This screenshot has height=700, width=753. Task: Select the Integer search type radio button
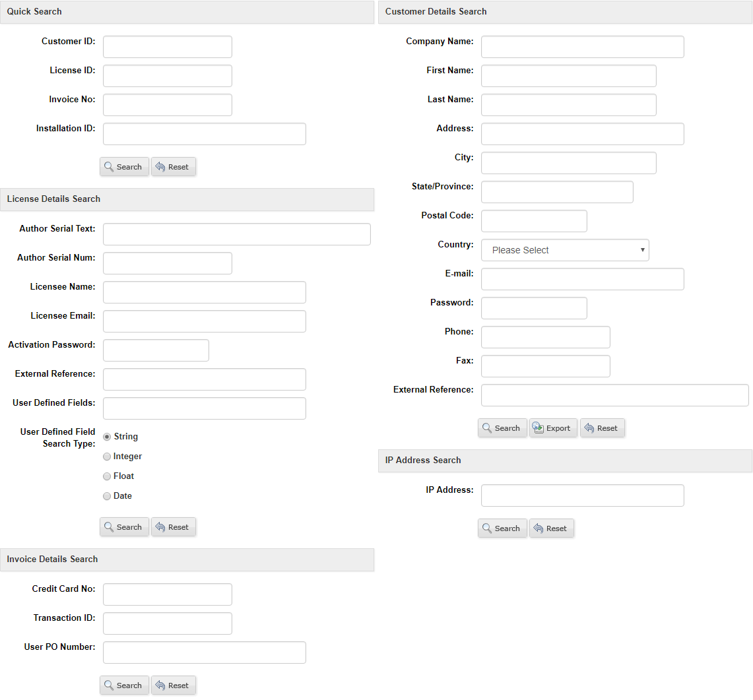tap(107, 457)
